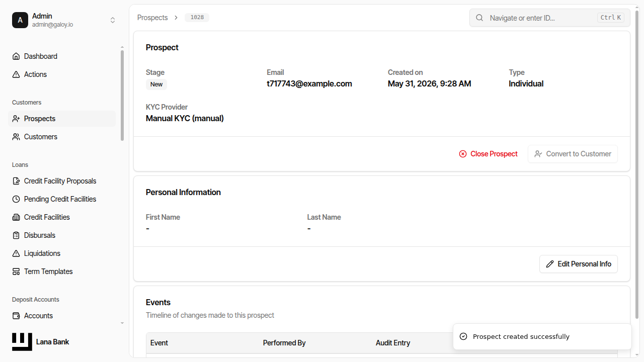Click the Pending Credit Facilities clock icon
The image size is (644, 362).
coord(16,199)
